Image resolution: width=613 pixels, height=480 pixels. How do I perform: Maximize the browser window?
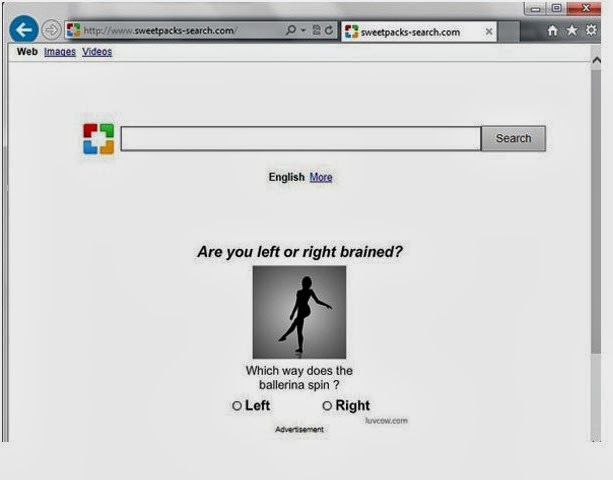coord(557,8)
